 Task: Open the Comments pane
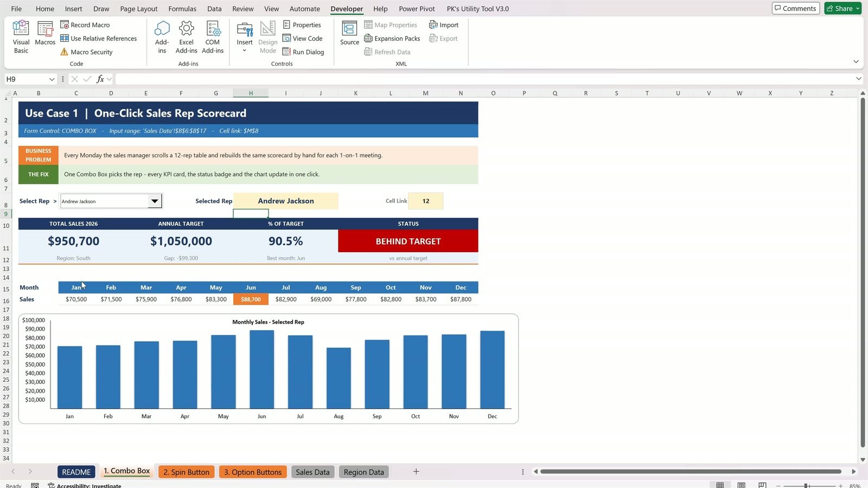pos(796,8)
